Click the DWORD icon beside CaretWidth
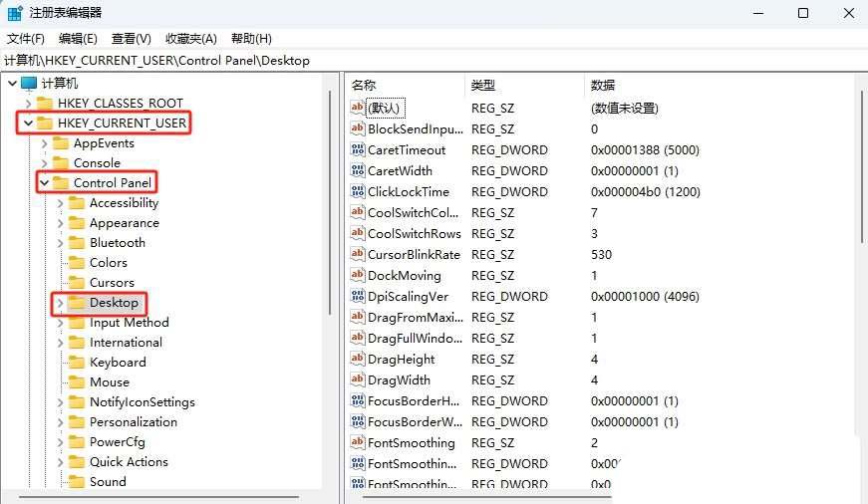 (x=358, y=170)
